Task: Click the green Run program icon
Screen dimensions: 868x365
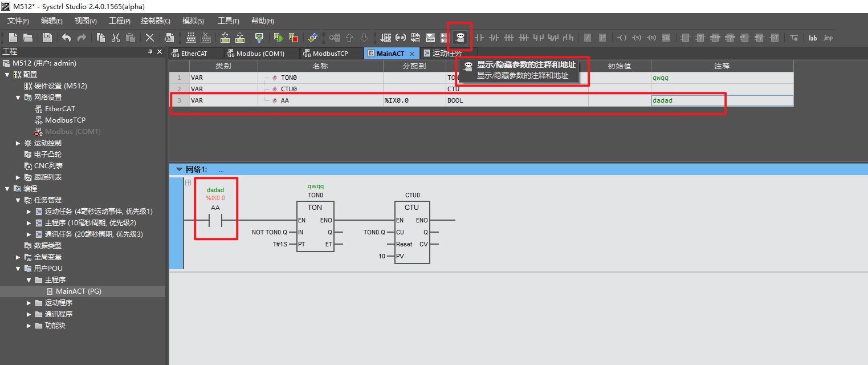Action: click(278, 38)
